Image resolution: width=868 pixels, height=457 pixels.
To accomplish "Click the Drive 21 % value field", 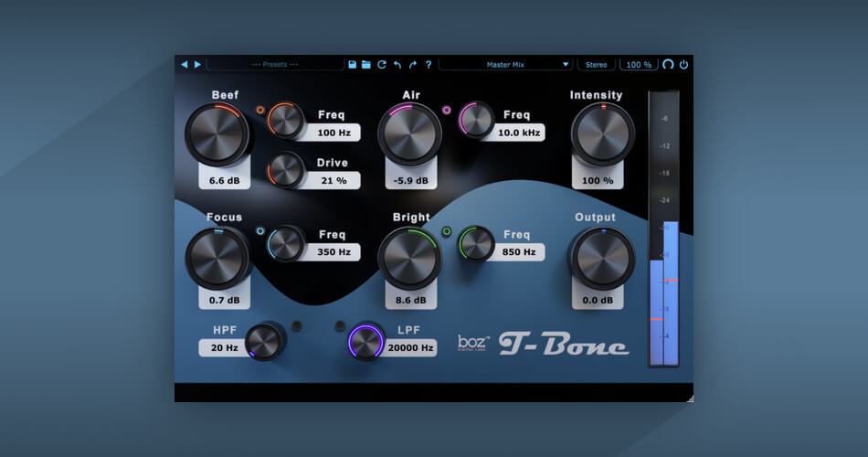I will pos(333,181).
